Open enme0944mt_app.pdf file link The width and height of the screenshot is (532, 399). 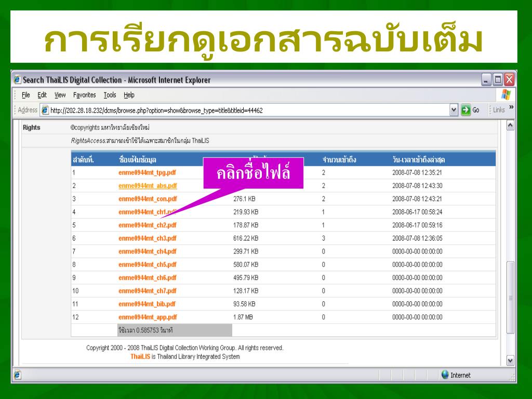pos(148,317)
